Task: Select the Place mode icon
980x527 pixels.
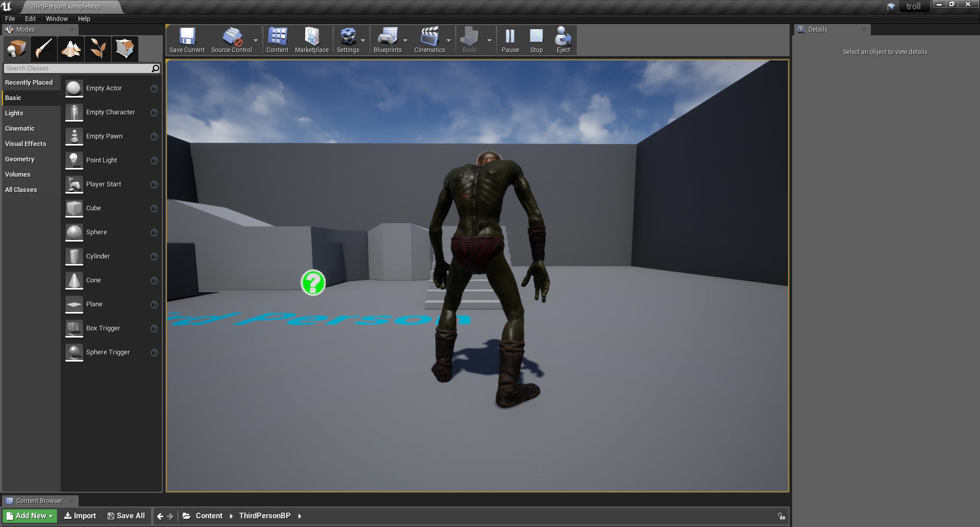Action: (x=16, y=49)
